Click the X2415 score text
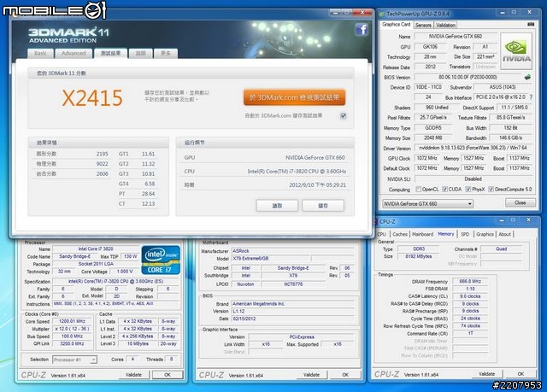The width and height of the screenshot is (547, 392). (92, 98)
